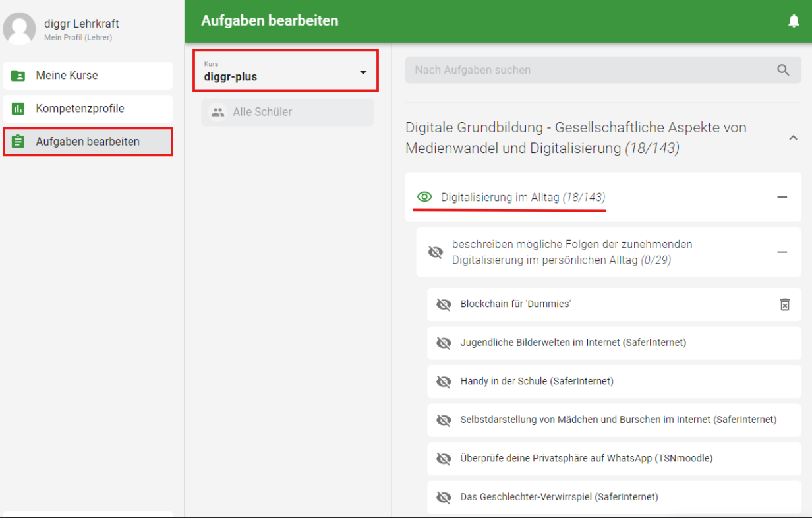Click 'Selbstdarstellung von Mädchen und Burschen' title

coord(619,420)
